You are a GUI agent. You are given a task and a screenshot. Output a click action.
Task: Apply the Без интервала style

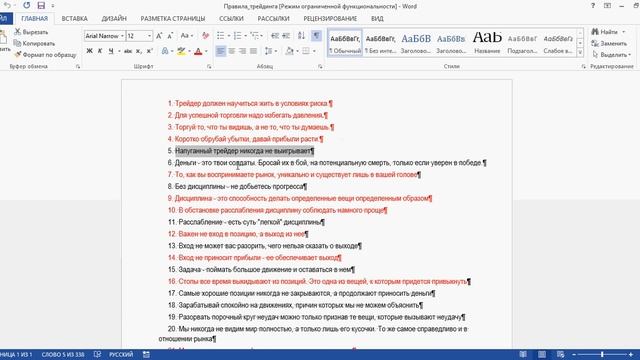[380, 42]
